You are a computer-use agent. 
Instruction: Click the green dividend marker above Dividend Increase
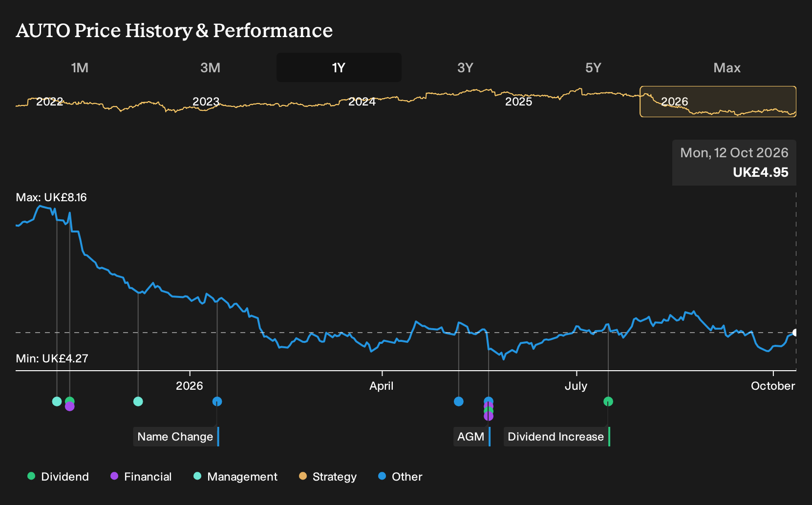point(608,401)
